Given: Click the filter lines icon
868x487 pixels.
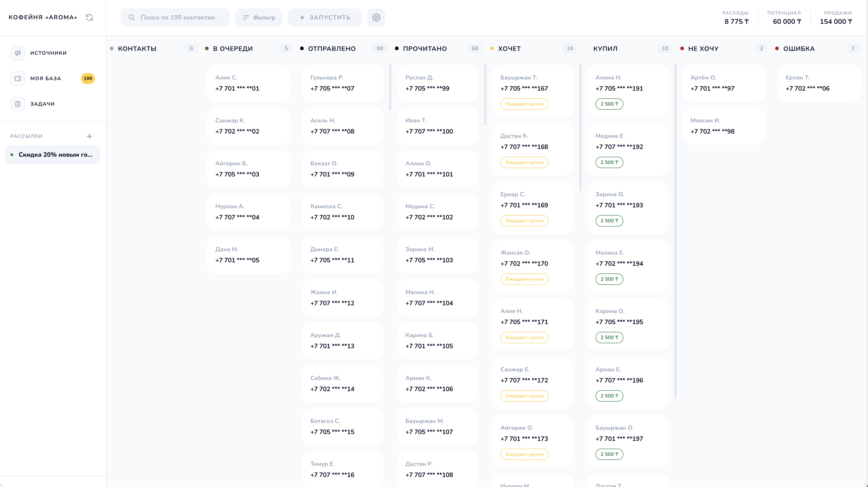Looking at the screenshot, I should [x=246, y=17].
